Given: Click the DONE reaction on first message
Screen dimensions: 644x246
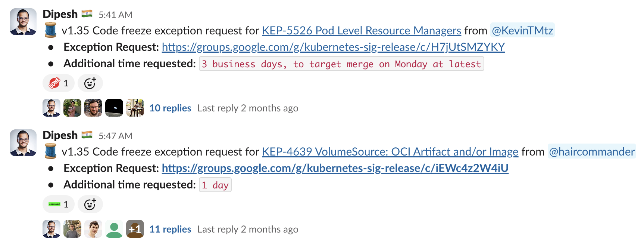Looking at the screenshot, I should click(x=59, y=83).
